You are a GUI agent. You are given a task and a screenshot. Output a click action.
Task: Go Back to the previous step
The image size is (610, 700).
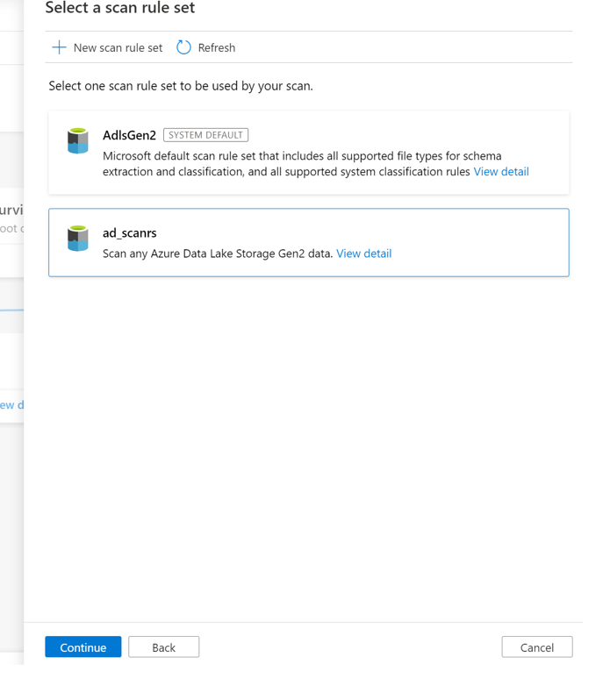pos(163,647)
